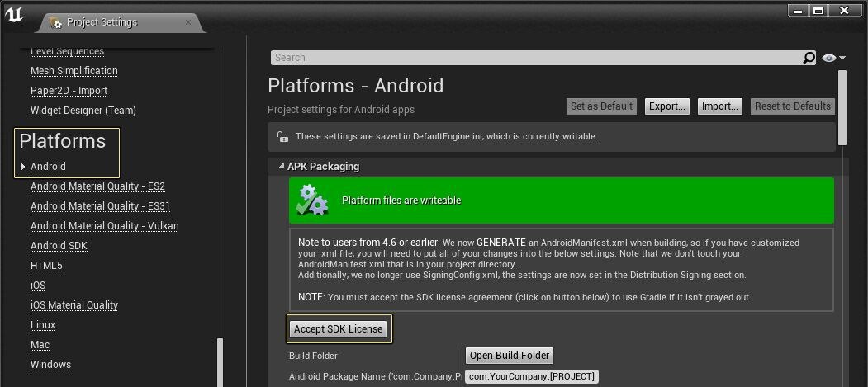Minimize the editor window

(797, 11)
